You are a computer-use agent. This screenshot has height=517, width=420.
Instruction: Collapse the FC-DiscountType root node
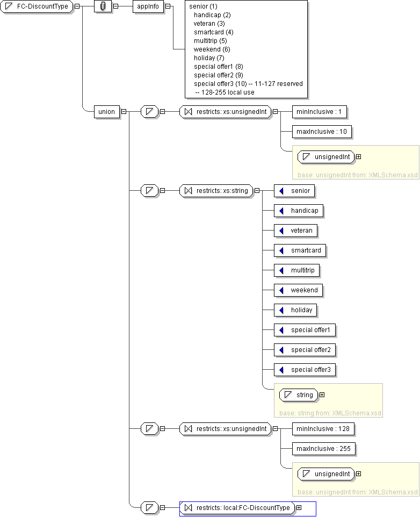[77, 6]
